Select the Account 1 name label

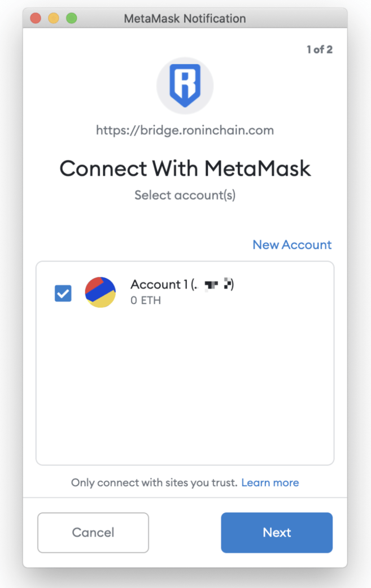coord(156,284)
